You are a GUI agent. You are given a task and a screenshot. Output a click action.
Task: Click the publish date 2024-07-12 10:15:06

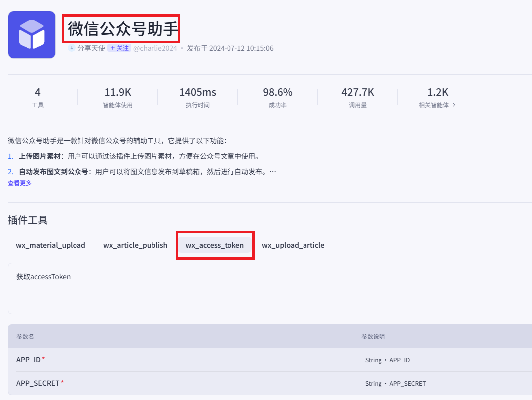point(241,48)
